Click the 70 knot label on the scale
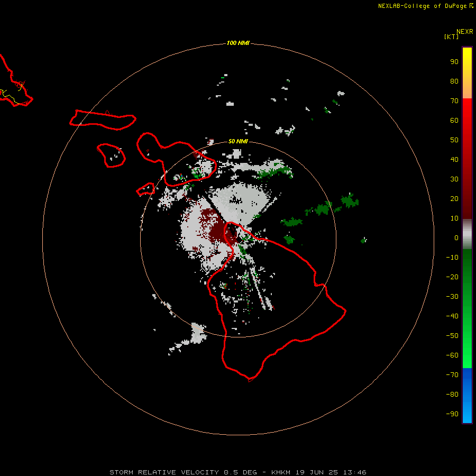The image size is (476, 476). (454, 101)
